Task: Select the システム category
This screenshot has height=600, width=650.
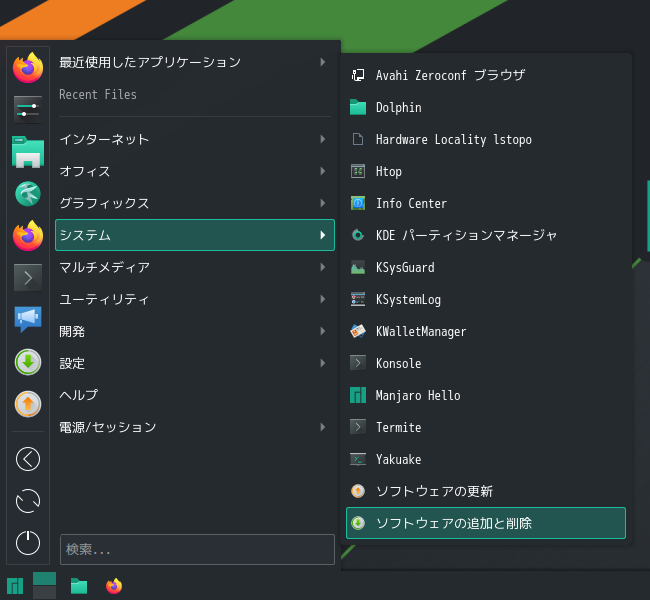Action: (x=195, y=235)
